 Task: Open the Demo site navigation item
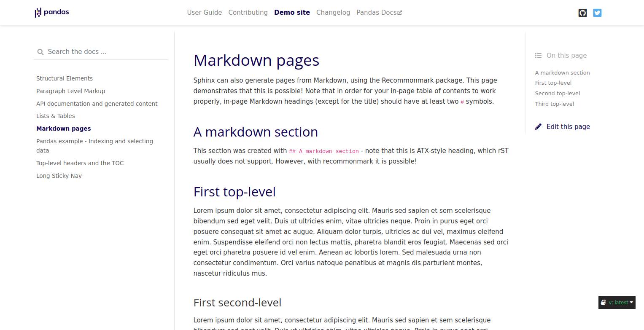click(292, 12)
